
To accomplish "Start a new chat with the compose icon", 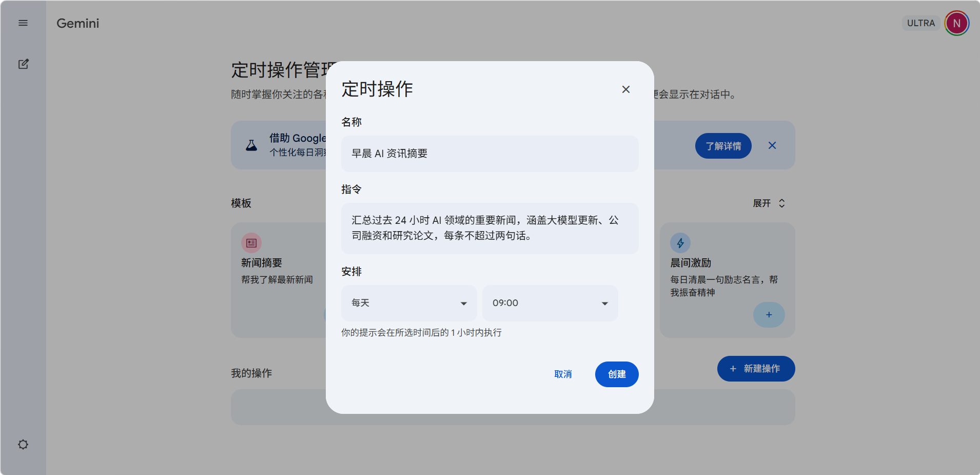I will (23, 64).
